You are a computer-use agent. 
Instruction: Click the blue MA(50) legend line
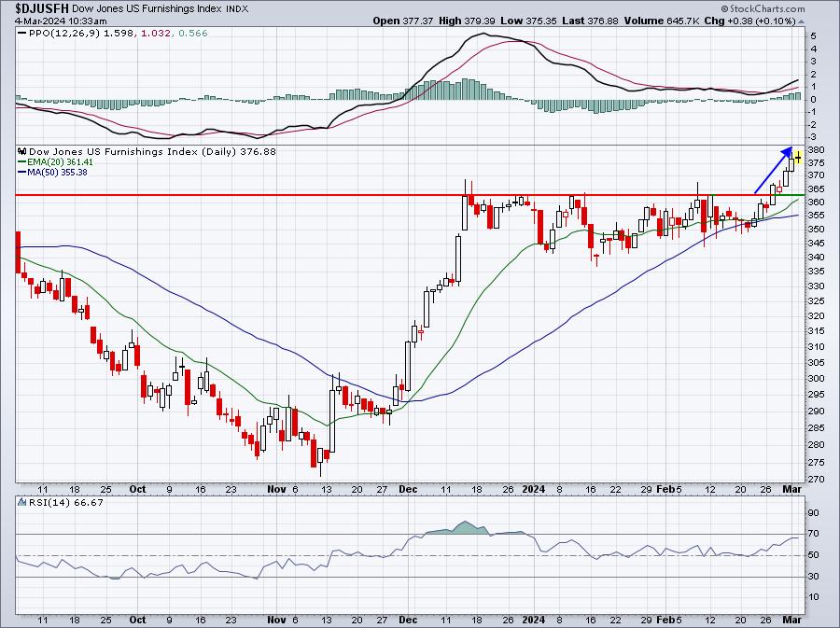tap(22, 173)
